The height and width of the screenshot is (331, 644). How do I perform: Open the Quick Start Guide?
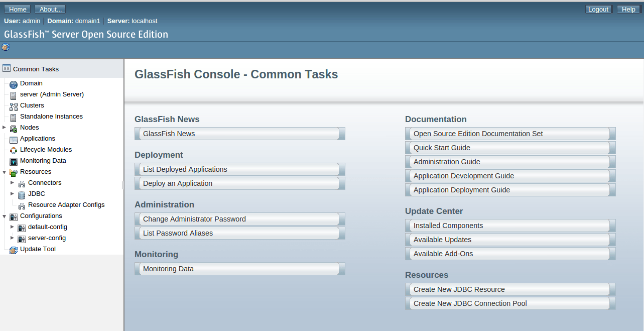coord(510,148)
